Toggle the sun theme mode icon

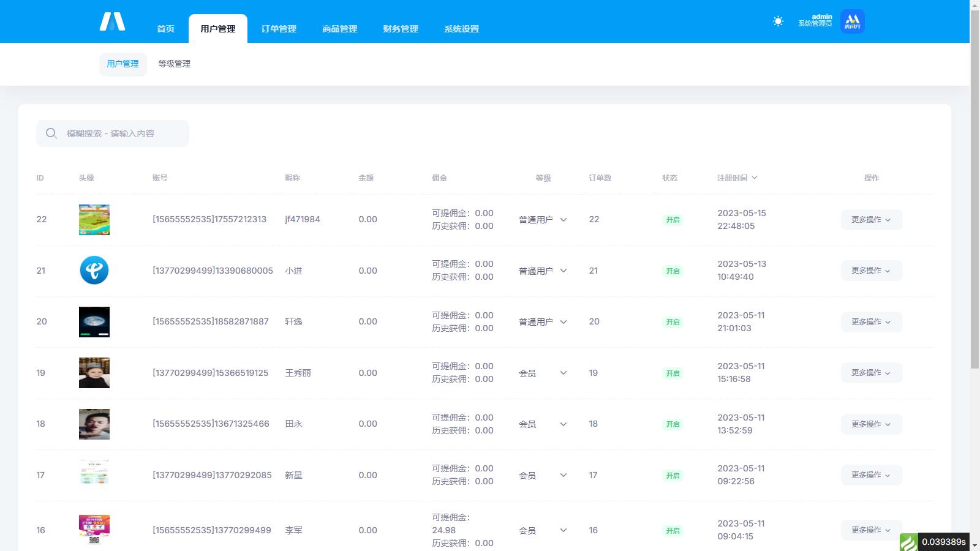[x=778, y=21]
